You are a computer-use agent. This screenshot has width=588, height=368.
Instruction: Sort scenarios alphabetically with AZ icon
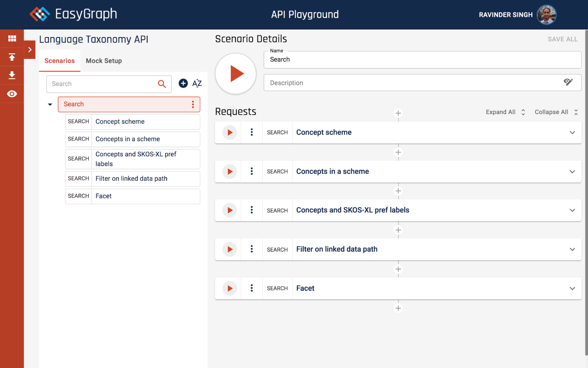coord(197,83)
